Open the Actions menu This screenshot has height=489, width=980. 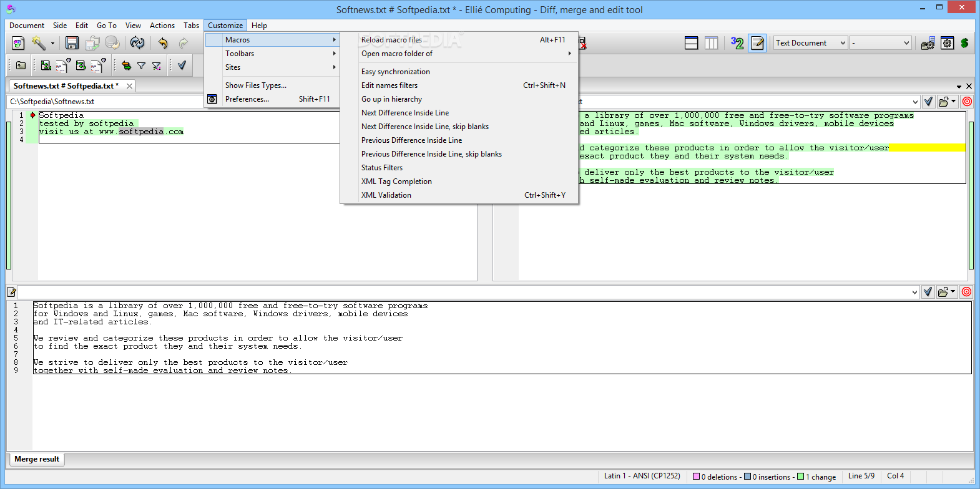(x=162, y=26)
